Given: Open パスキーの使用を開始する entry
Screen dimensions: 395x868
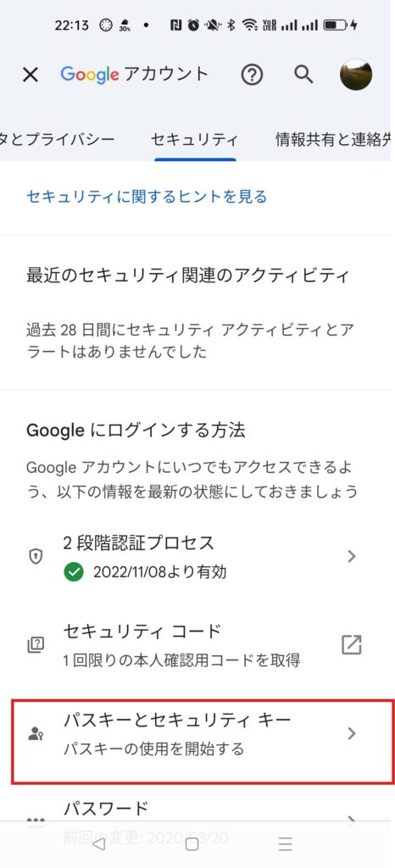Looking at the screenshot, I should (x=153, y=749).
